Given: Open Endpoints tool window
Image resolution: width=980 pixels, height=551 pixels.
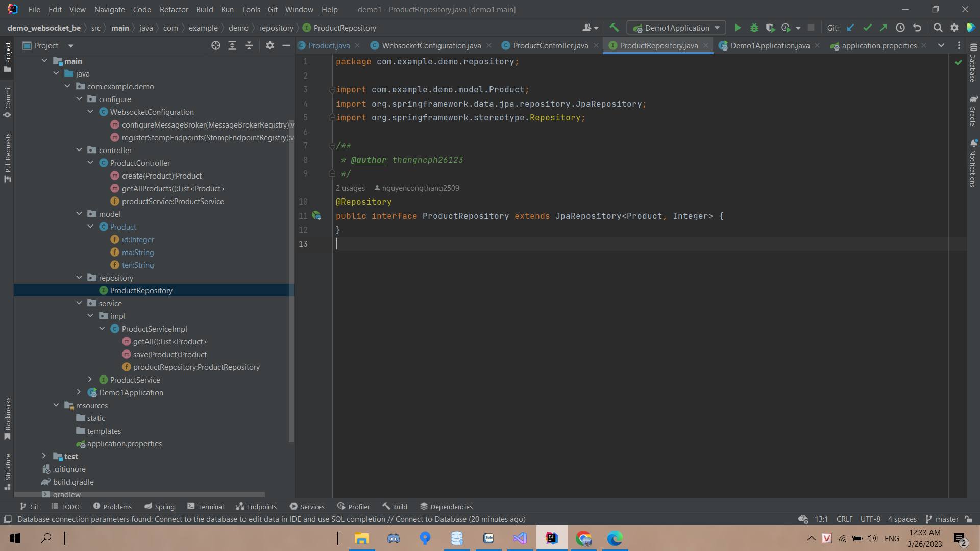Looking at the screenshot, I should (x=256, y=507).
